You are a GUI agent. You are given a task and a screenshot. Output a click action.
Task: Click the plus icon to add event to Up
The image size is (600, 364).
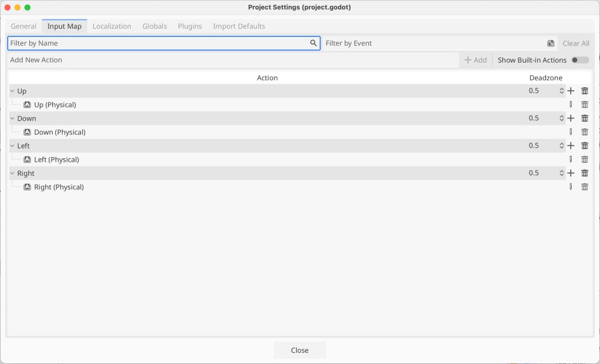[x=571, y=91]
